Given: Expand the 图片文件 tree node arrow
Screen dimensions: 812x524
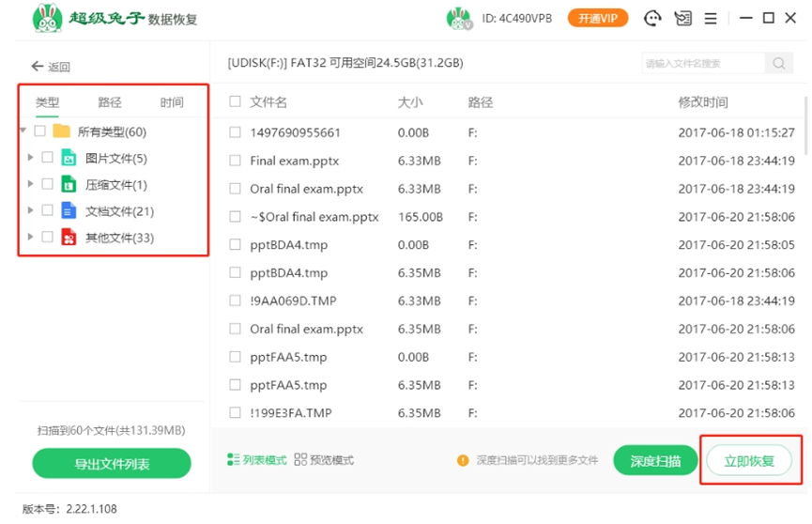Looking at the screenshot, I should (x=31, y=158).
